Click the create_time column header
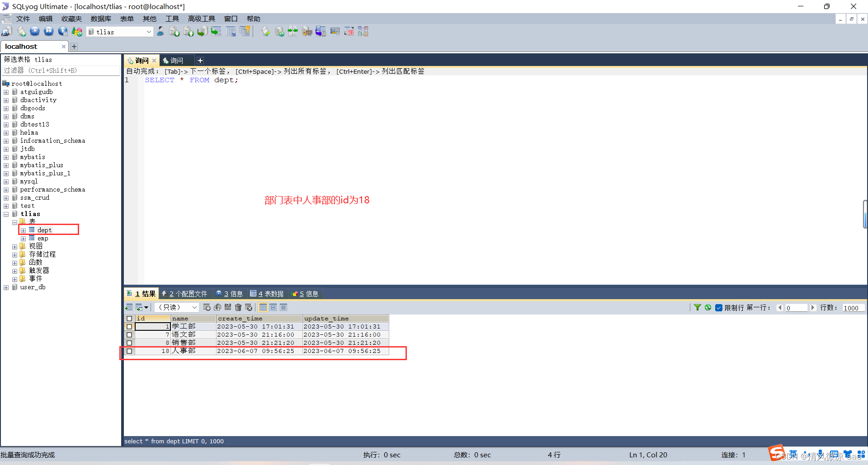Viewport: 868px width, 465px height. (259, 319)
